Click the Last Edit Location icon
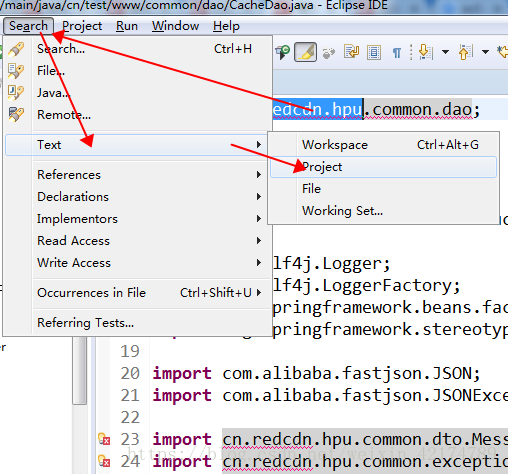 (x=503, y=52)
